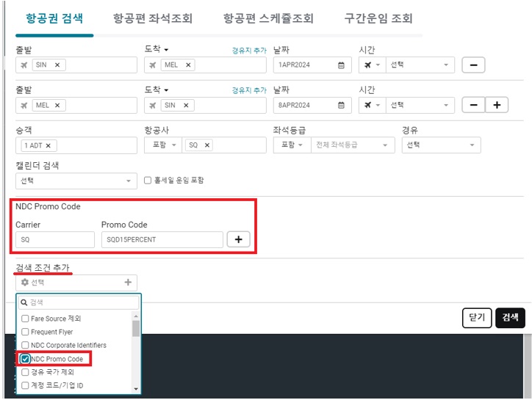Viewport: 532px width, 400px height.
Task: Check the Frequent Flyer option
Action: tap(25, 332)
